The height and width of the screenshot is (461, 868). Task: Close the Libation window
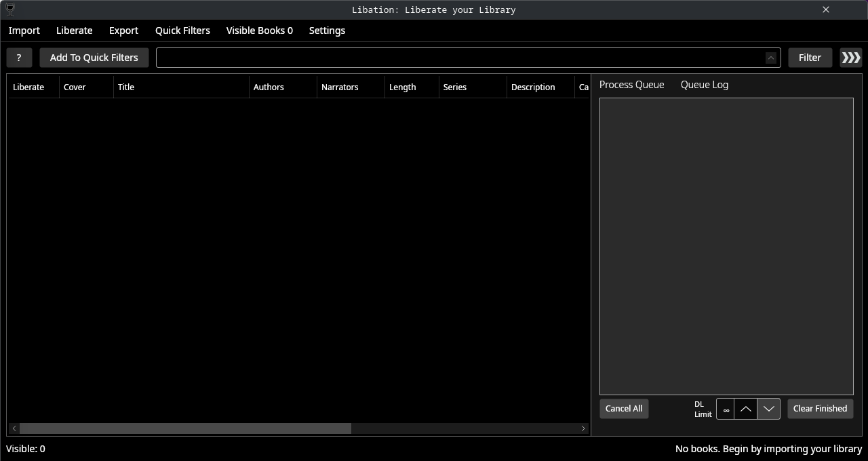(826, 9)
